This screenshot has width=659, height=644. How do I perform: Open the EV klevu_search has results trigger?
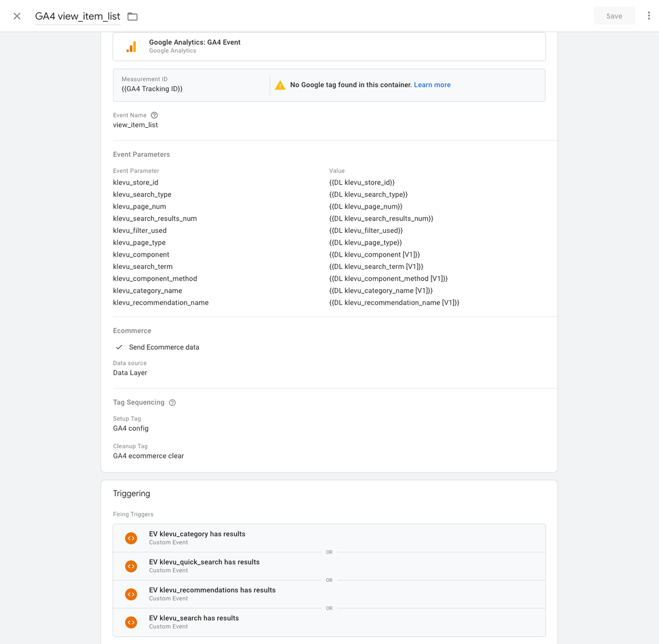click(x=329, y=622)
